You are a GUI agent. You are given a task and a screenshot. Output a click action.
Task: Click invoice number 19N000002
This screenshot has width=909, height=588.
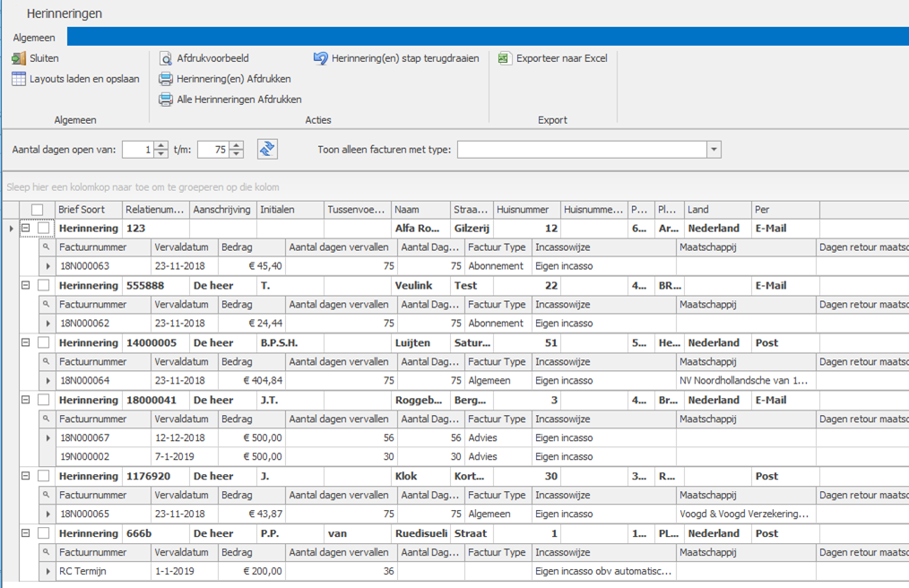coord(84,457)
